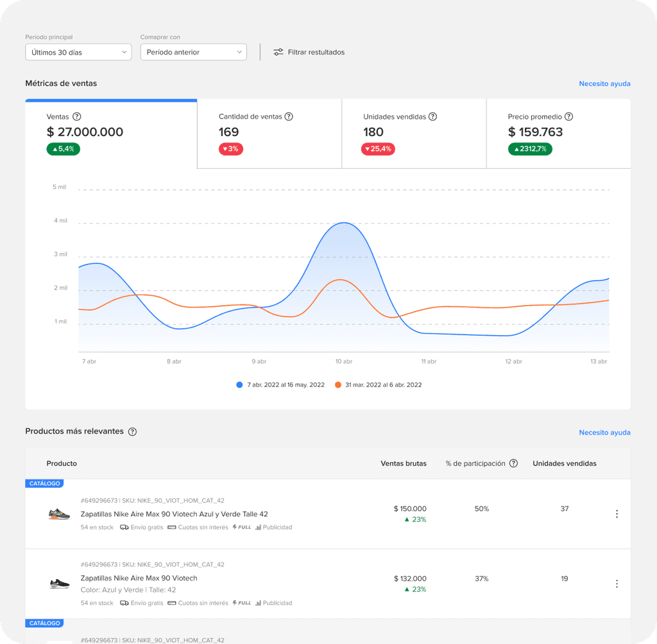
Task: Click the orange legend dot for 31 mar. 2022
Action: [x=337, y=385]
